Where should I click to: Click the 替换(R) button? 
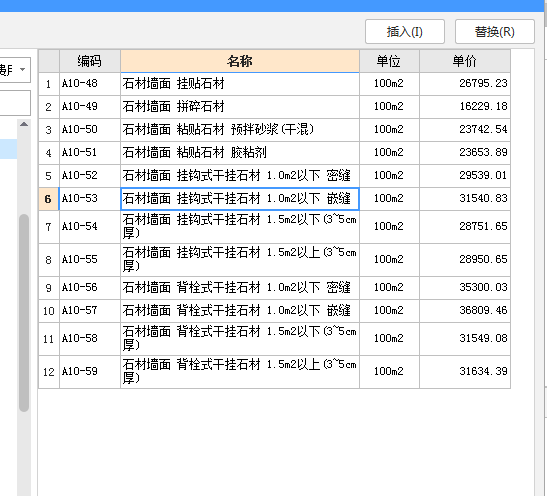click(495, 32)
